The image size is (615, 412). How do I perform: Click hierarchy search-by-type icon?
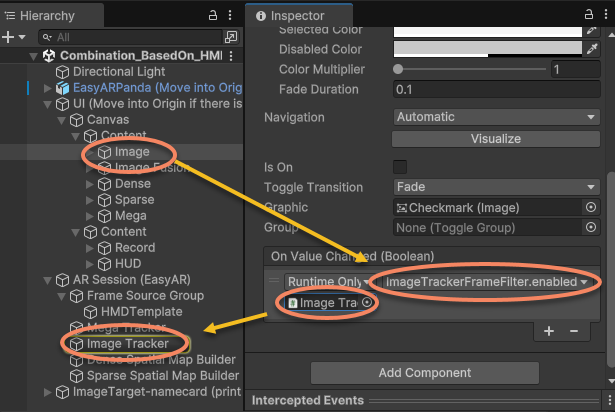tap(232, 37)
